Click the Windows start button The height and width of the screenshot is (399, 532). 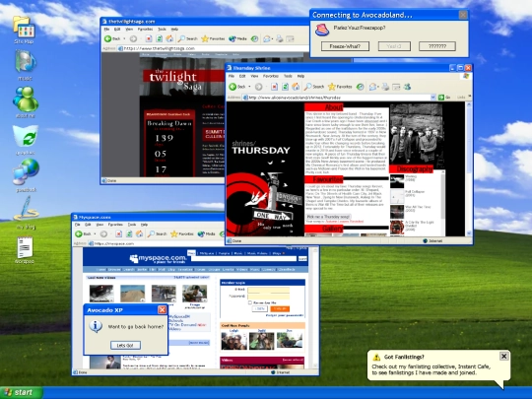click(x=22, y=392)
